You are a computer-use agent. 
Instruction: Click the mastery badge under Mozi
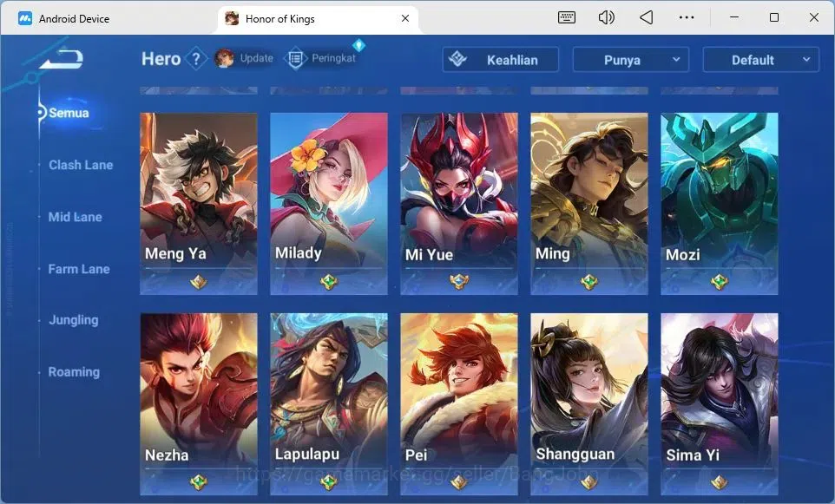(x=719, y=282)
